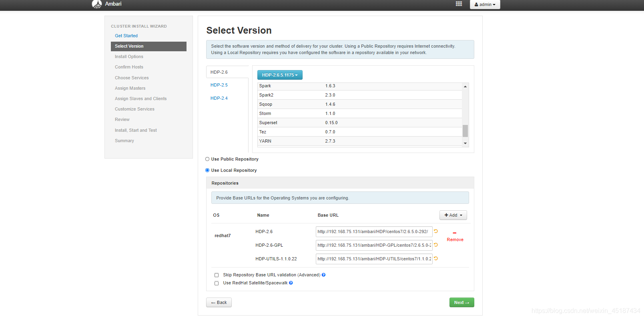This screenshot has width=644, height=318.
Task: Open Assign Masters wizard step
Action: pyautogui.click(x=130, y=88)
